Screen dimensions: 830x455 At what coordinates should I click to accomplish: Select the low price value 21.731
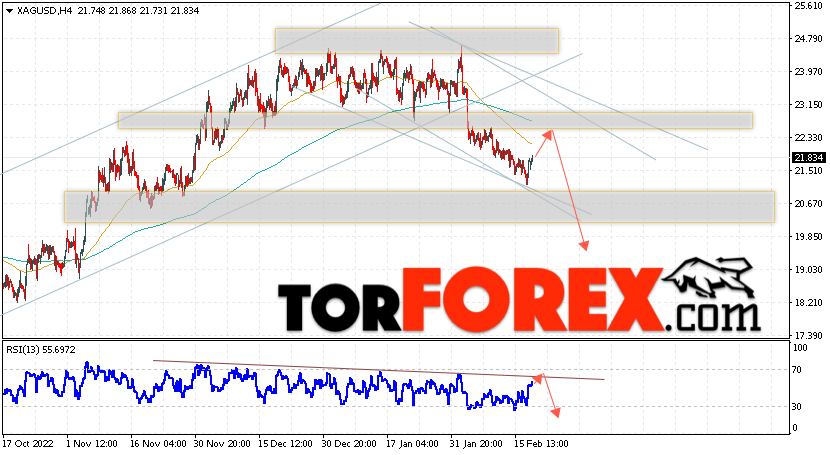(x=155, y=11)
